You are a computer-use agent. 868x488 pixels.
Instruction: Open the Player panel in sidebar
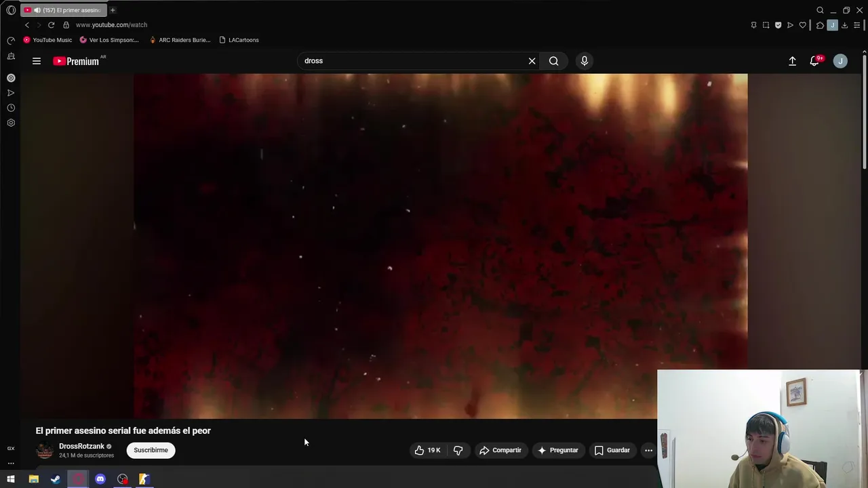pyautogui.click(x=11, y=78)
